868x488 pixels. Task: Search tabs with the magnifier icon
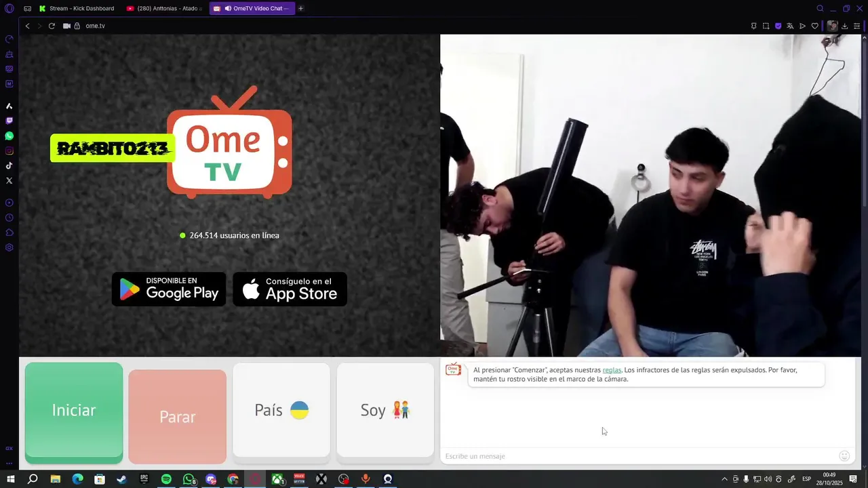tap(820, 8)
